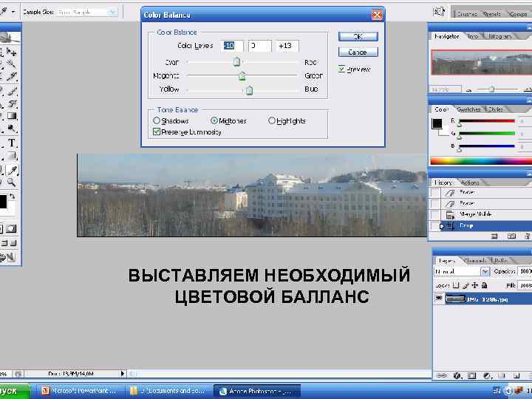Select the Crop history state
The height and width of the screenshot is (399, 532).
(x=486, y=225)
